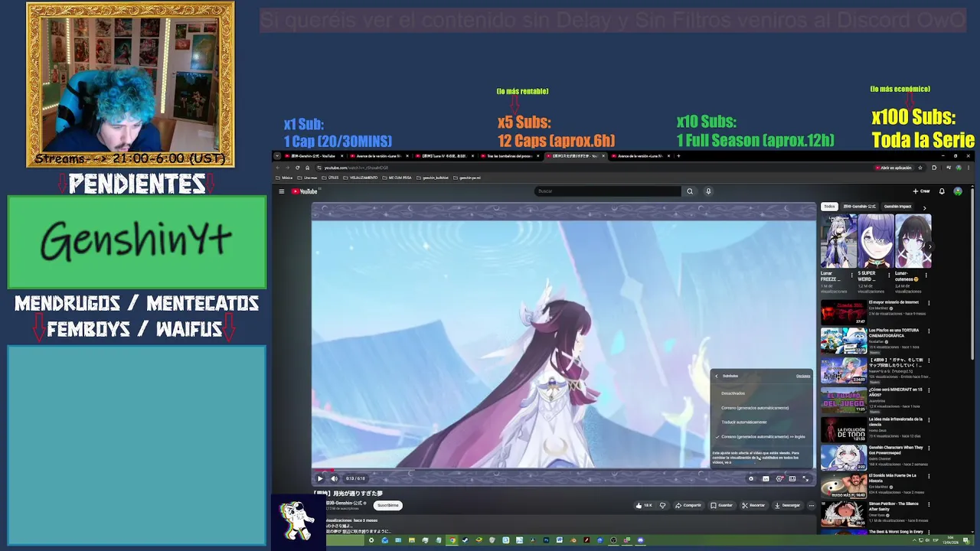Open the YouTube hamburger guide menu
The height and width of the screenshot is (551, 980).
point(281,191)
